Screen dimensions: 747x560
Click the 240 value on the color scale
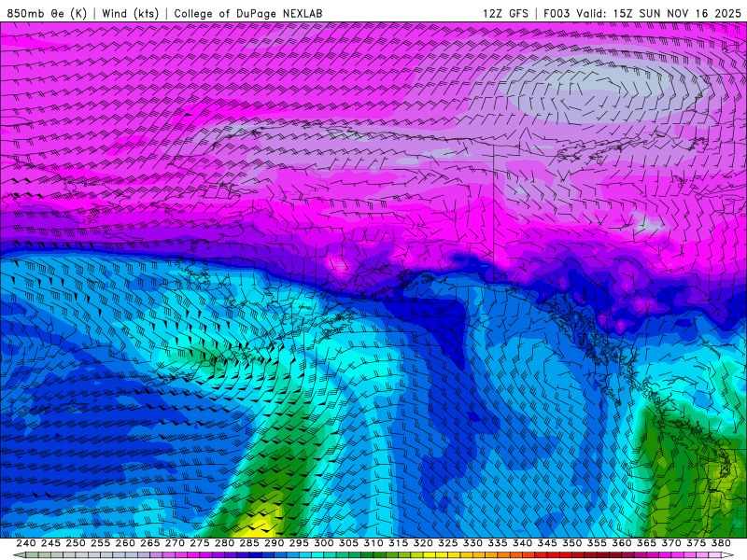[x=26, y=543]
